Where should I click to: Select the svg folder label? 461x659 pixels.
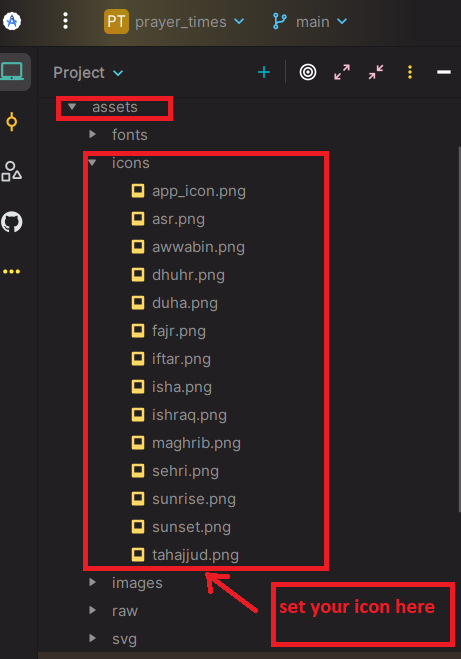click(x=124, y=639)
